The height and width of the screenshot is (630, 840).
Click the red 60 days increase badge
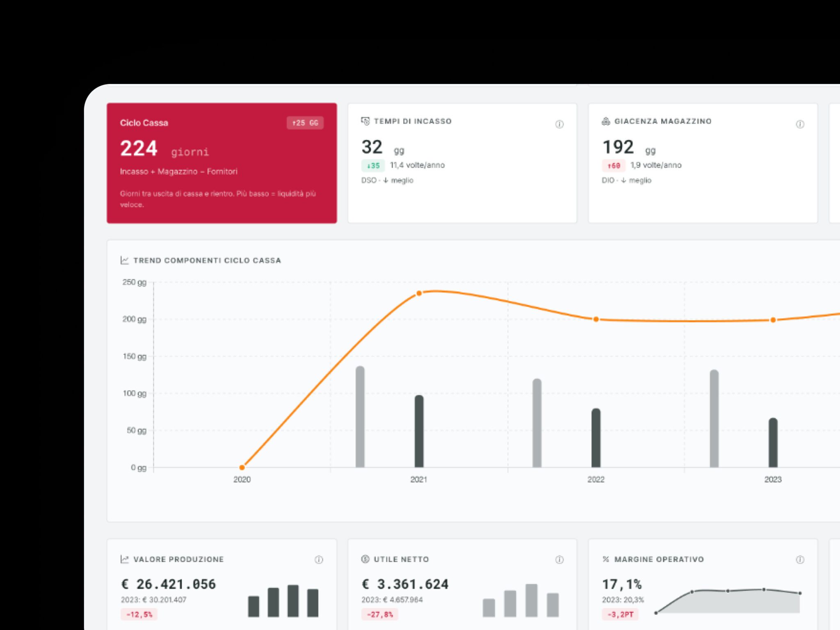[x=614, y=166]
